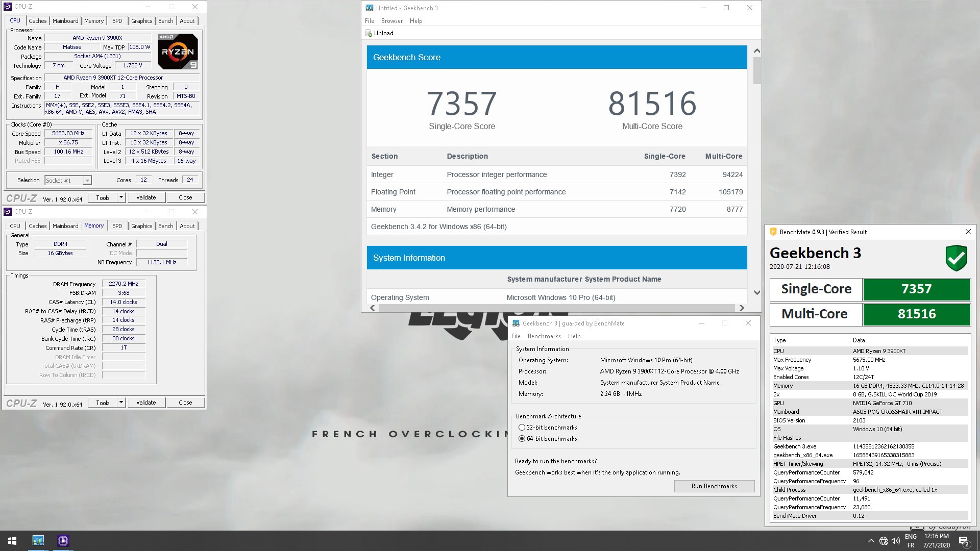This screenshot has width=980, height=551.
Task: Open Tools dropdown arrow in lower CPU-Z
Action: 121,403
